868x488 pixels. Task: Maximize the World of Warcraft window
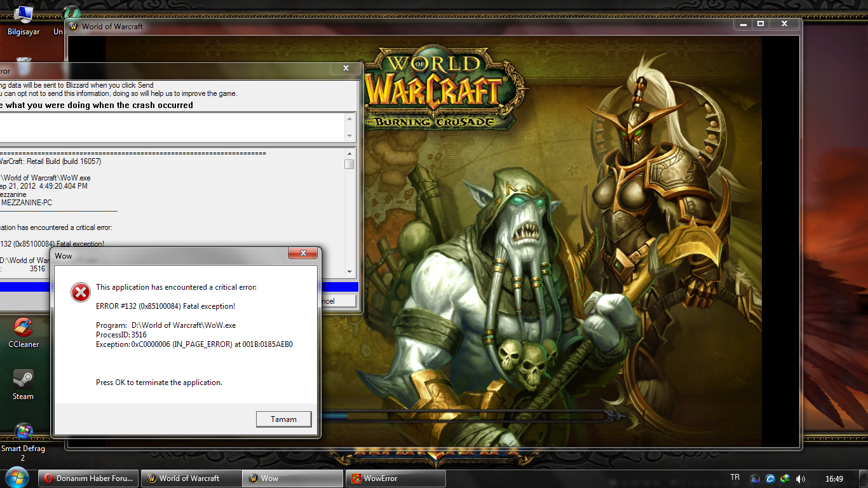point(761,24)
